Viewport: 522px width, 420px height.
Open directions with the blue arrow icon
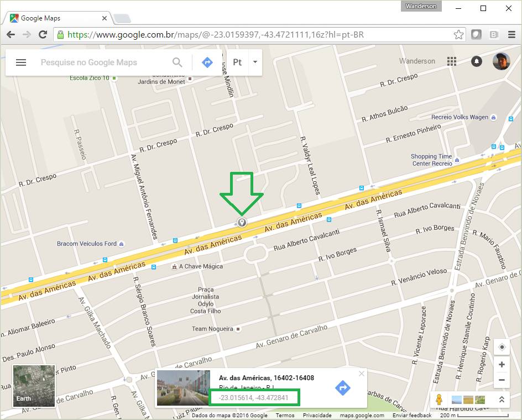click(x=207, y=62)
